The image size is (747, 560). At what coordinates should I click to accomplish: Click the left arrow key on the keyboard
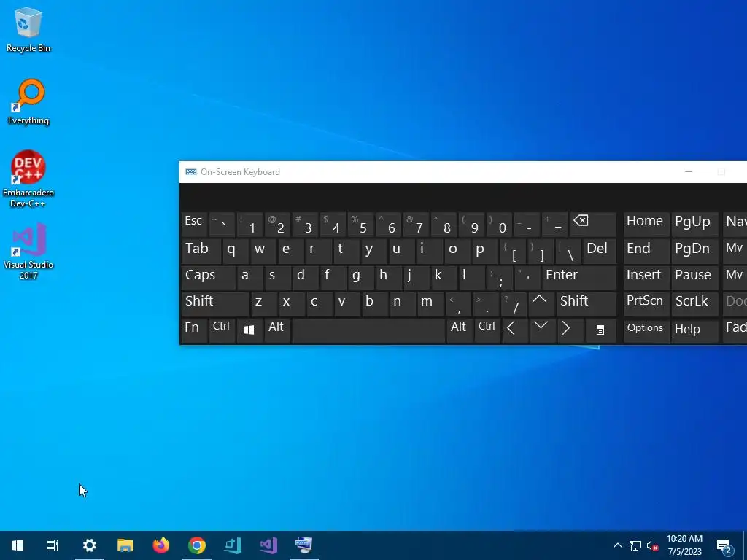pyautogui.click(x=514, y=330)
